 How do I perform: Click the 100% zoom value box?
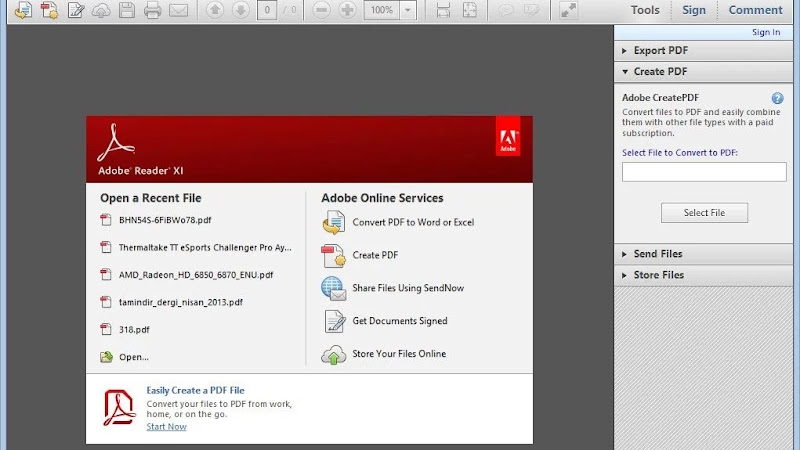point(382,10)
